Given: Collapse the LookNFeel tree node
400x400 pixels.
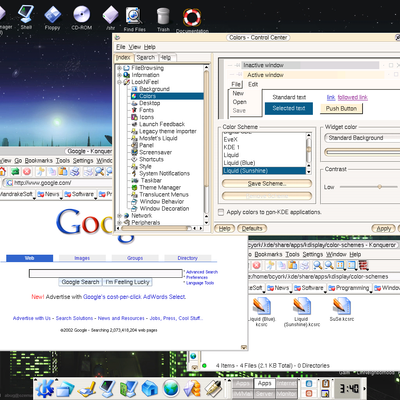Looking at the screenshot, I should [x=119, y=82].
